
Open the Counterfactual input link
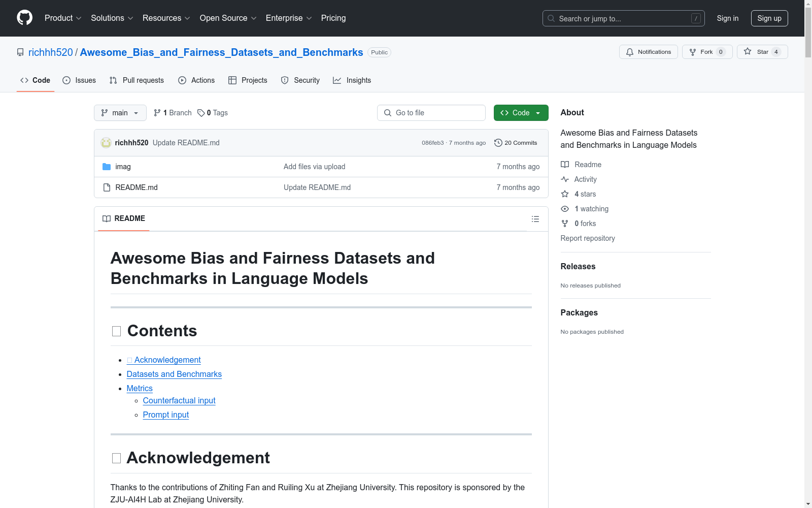(x=179, y=400)
